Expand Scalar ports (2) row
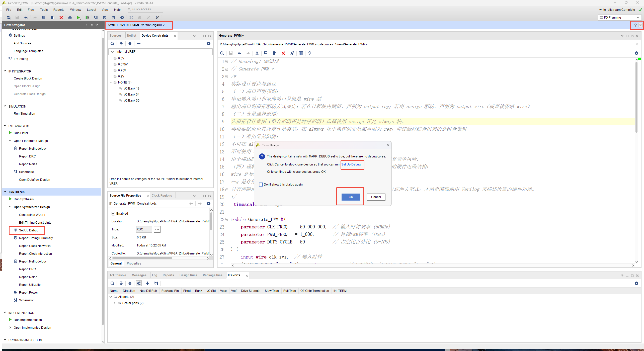The image size is (644, 351). pos(115,303)
